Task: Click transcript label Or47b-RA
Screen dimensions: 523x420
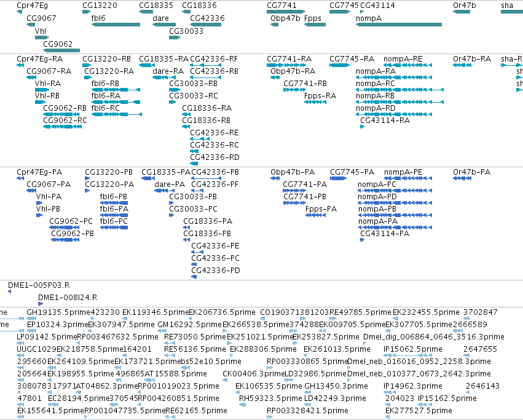Action: point(472,59)
